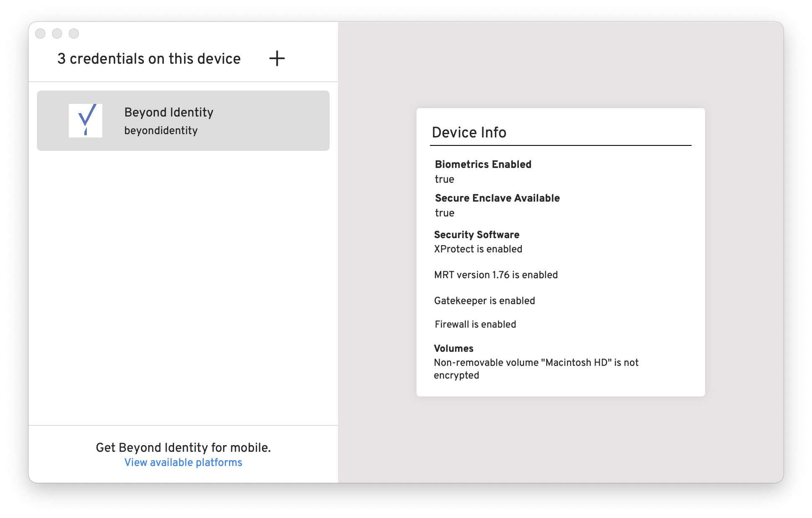Click the Secure Enclave Available label
This screenshot has width=812, height=518.
coord(497,198)
